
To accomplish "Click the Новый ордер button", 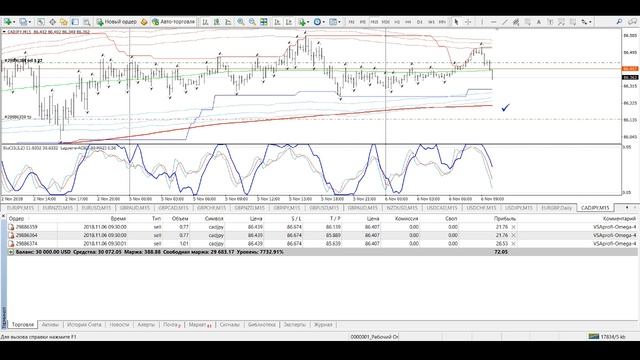I will click(116, 22).
